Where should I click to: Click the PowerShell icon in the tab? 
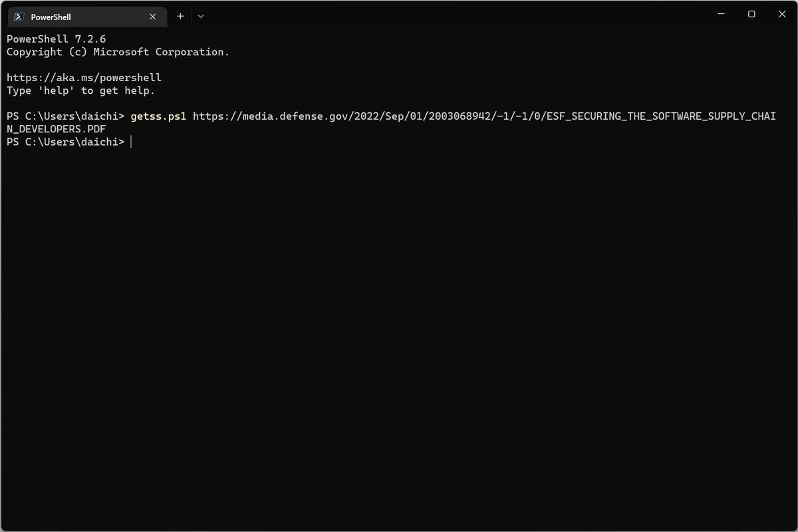tap(19, 17)
